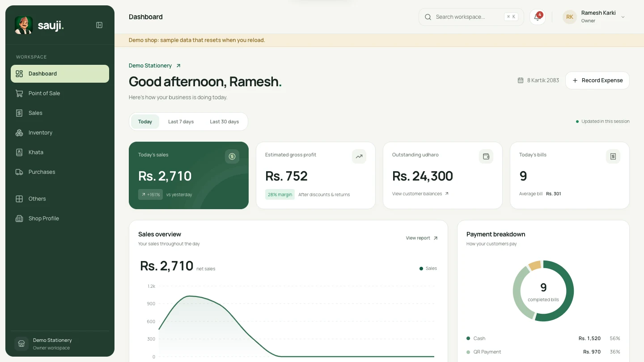The image size is (644, 362).
Task: Click the Average bill Rs. 301 value
Action: click(x=554, y=194)
